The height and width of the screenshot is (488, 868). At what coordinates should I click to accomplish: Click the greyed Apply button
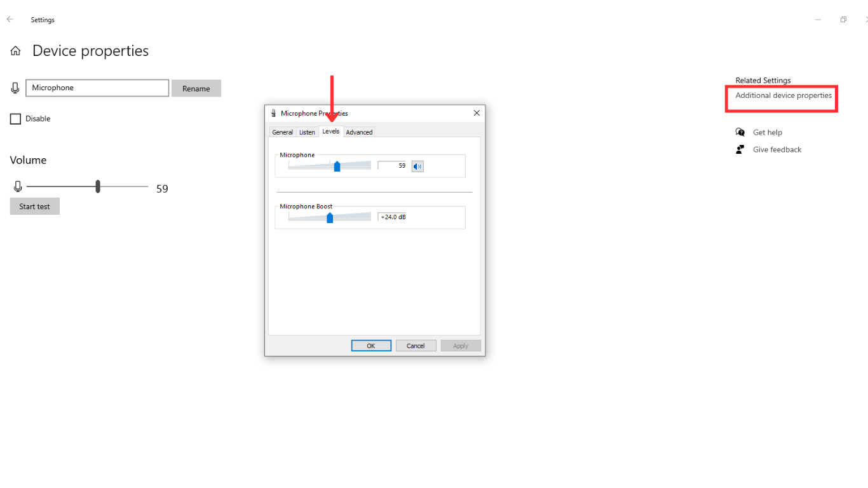click(x=461, y=346)
